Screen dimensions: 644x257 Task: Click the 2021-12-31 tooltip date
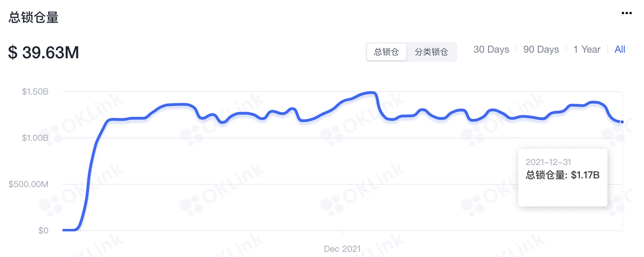point(548,162)
